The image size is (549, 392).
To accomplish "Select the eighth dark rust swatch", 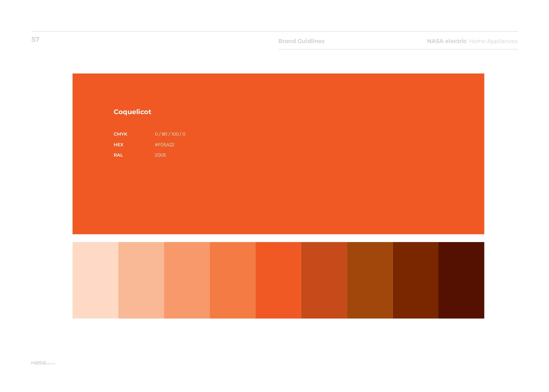I will 415,280.
